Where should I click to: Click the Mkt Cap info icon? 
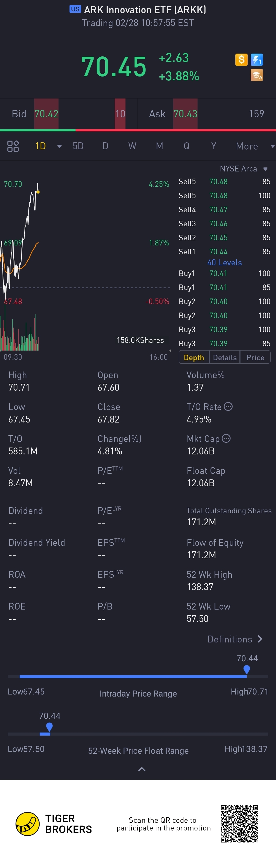[226, 438]
